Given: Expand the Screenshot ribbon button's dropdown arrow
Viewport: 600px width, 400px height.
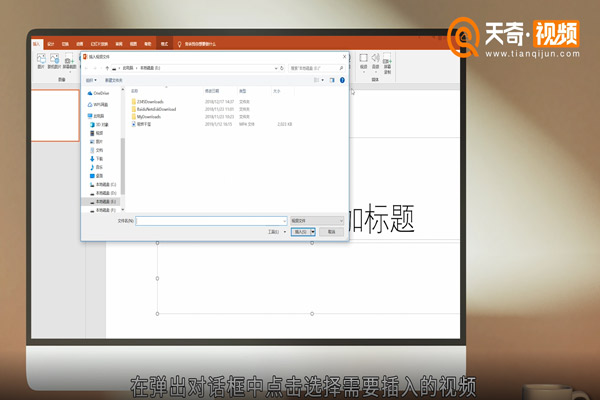Looking at the screenshot, I should [x=70, y=72].
